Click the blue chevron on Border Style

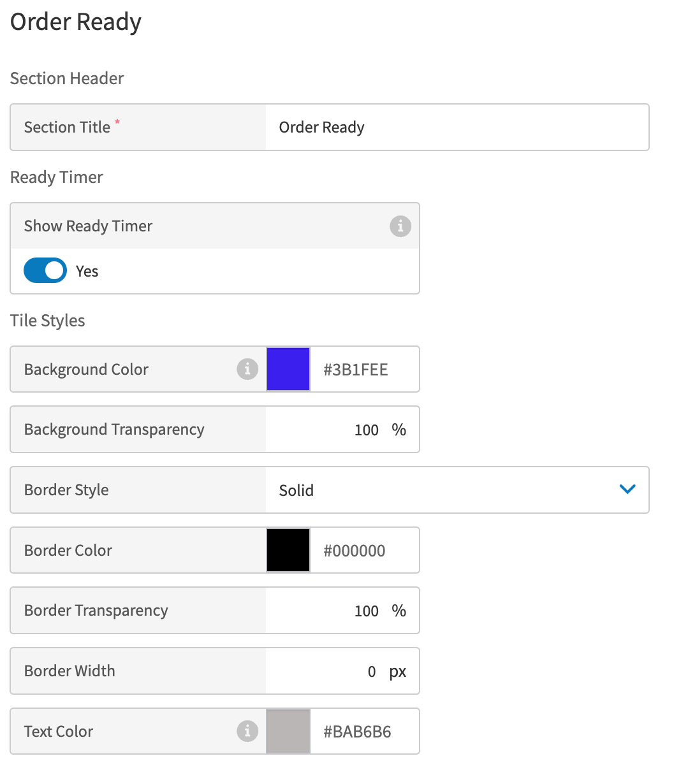[627, 490]
